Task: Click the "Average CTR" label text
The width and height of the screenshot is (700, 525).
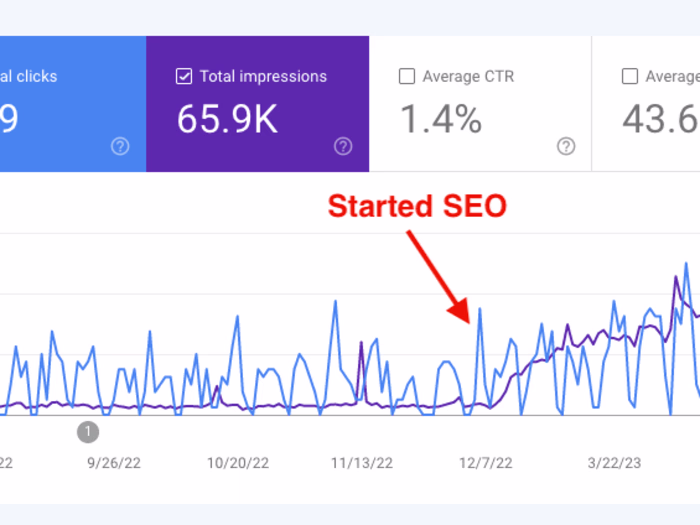Action: click(470, 76)
